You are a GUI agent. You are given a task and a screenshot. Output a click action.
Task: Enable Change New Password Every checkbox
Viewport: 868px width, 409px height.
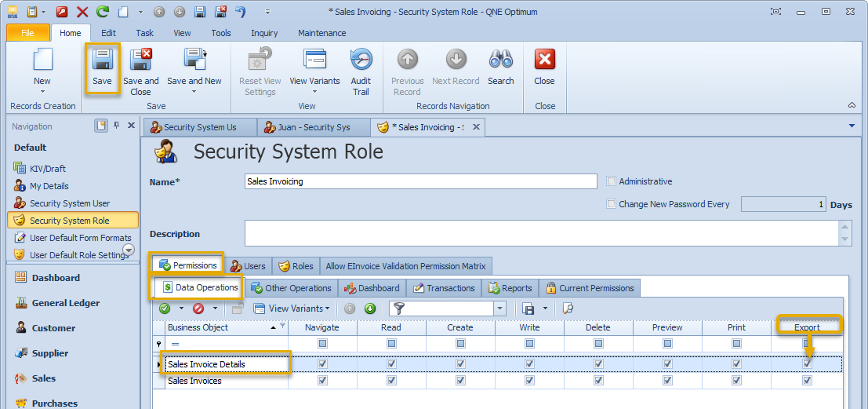coord(611,204)
